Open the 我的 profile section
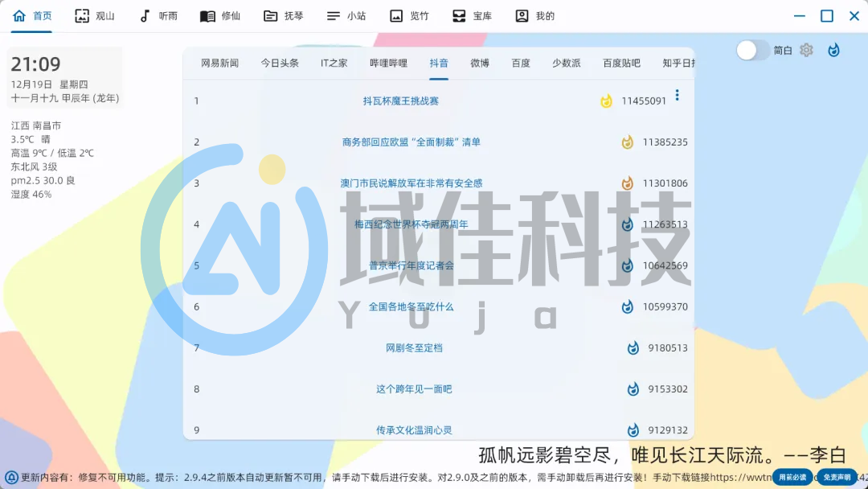The image size is (868, 489). (x=534, y=16)
